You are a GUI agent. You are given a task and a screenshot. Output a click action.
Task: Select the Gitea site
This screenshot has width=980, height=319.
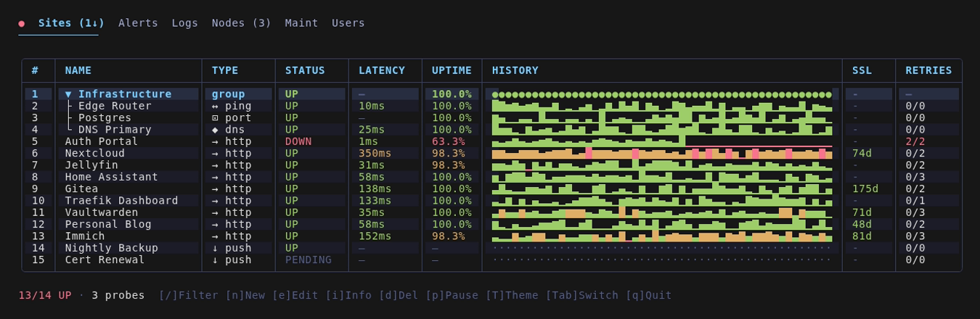click(492, 188)
